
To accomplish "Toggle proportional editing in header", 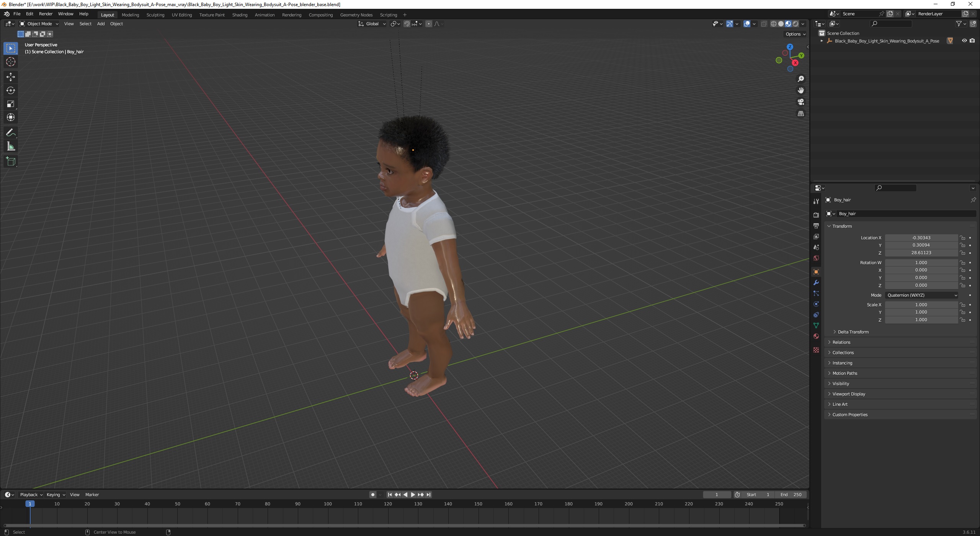I will click(x=429, y=24).
